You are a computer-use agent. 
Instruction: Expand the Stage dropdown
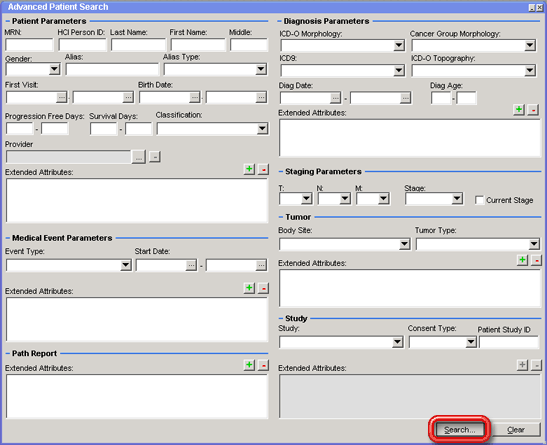pos(457,199)
